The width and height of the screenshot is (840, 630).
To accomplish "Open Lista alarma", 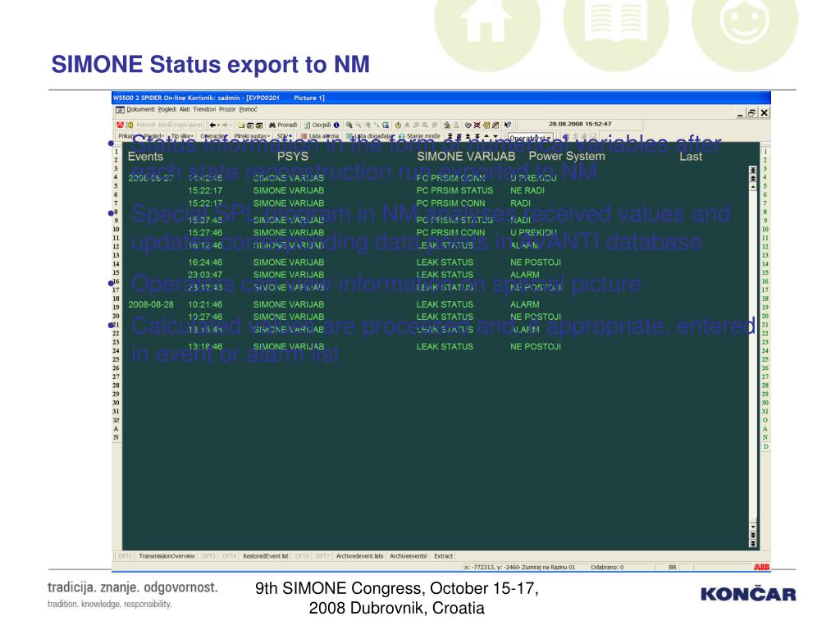I will click(x=320, y=136).
